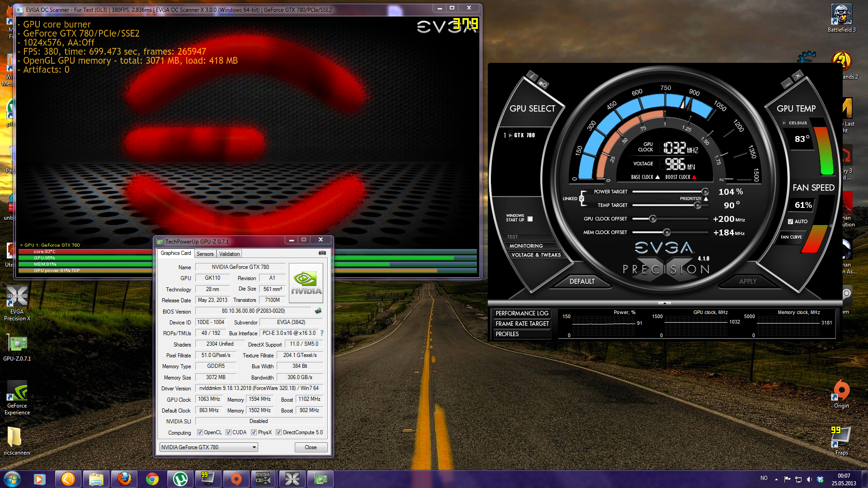Open the NVIDIA logo in GPU-Z
This screenshot has height=488, width=868.
[x=306, y=283]
